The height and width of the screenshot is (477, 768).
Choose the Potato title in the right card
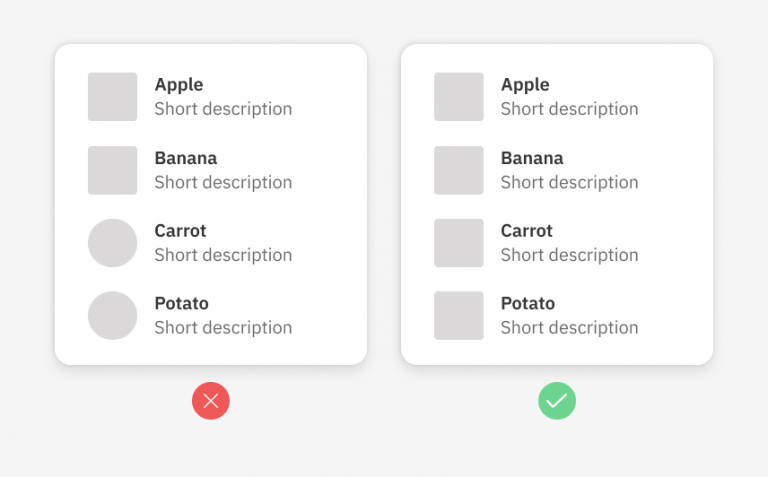[528, 303]
